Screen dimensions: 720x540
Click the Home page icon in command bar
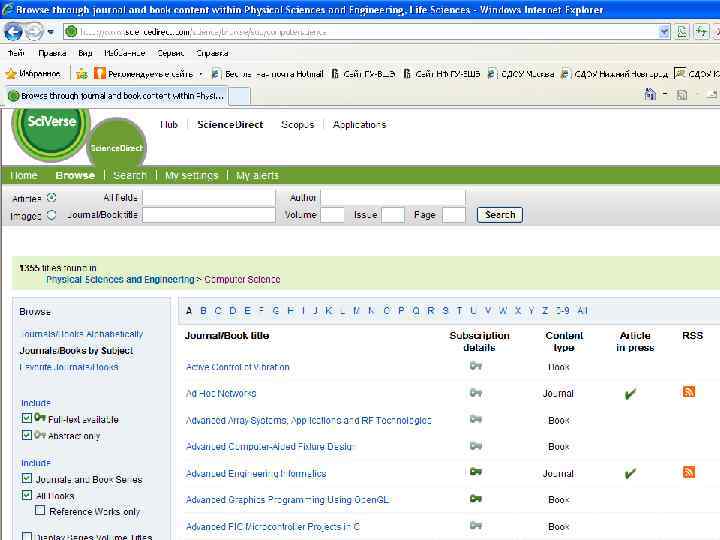650,95
